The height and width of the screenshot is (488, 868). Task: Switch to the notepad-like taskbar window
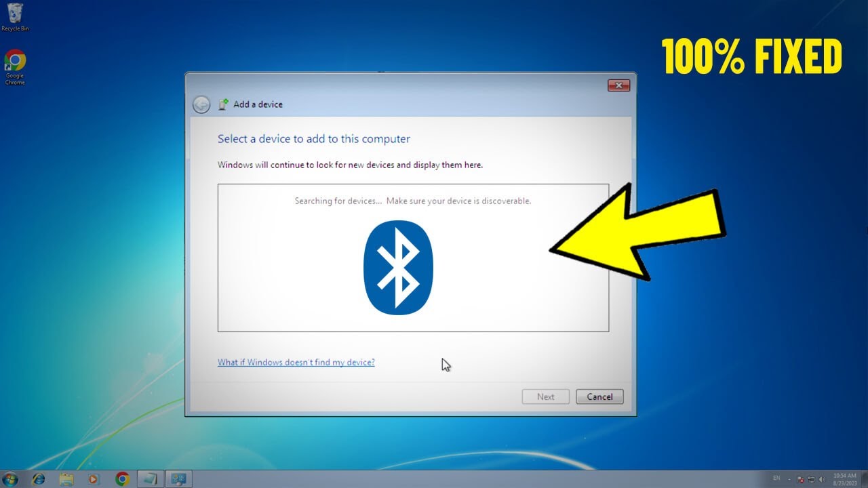tap(150, 479)
